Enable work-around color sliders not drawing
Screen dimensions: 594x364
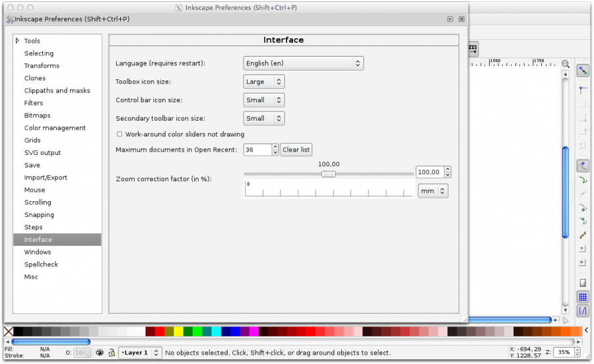point(119,134)
